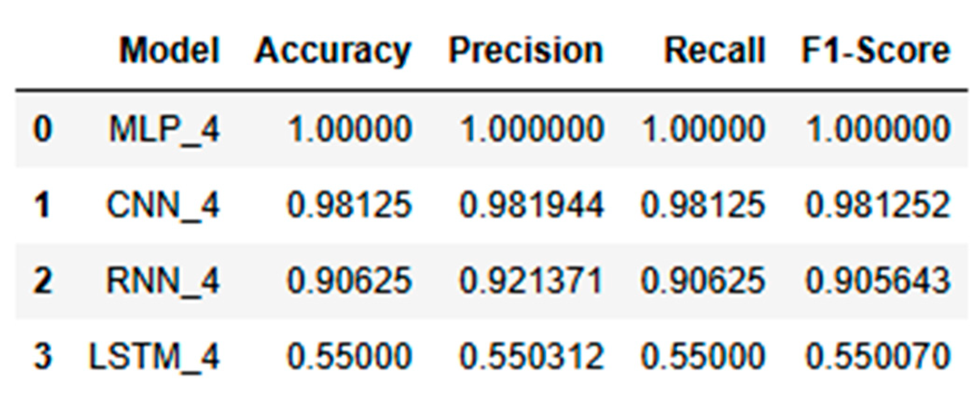Select row index 1

42,205
